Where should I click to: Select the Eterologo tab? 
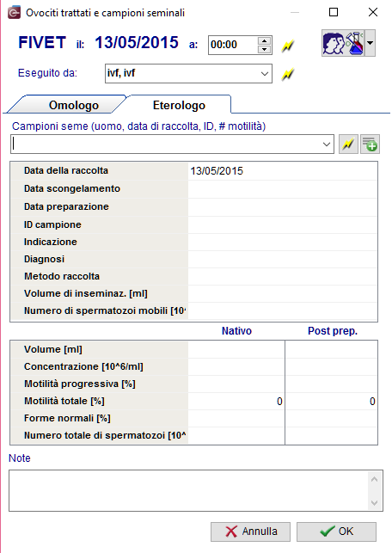[x=179, y=105]
